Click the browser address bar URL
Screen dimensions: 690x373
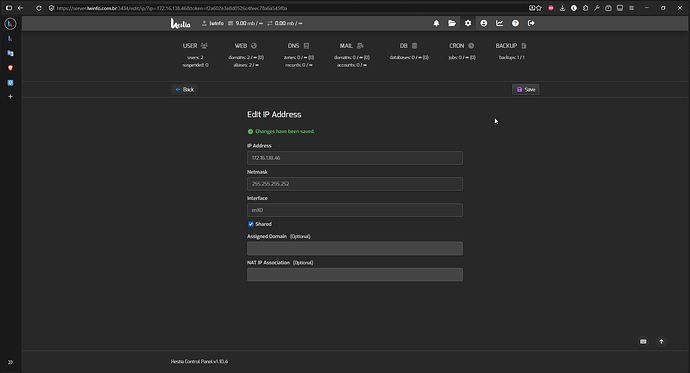(172, 8)
